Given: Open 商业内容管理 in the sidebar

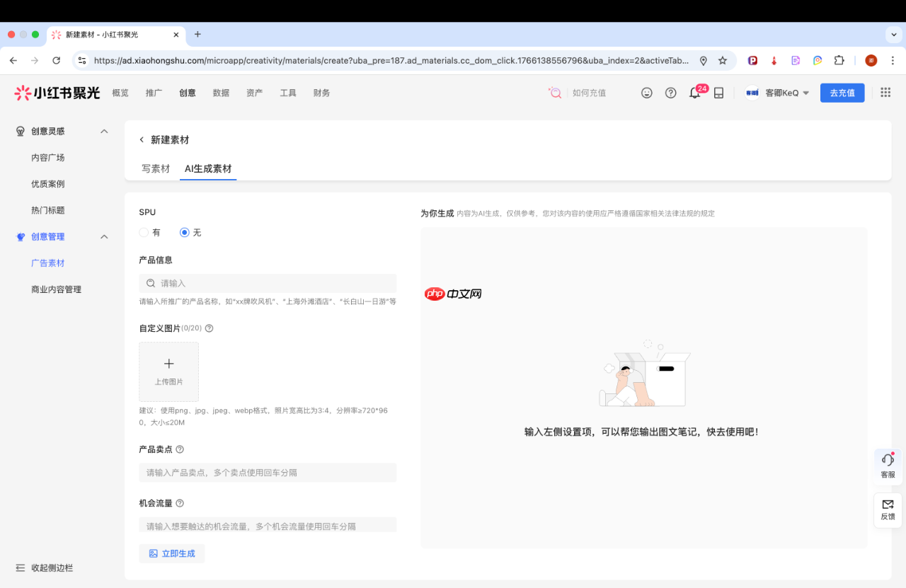Looking at the screenshot, I should coord(57,289).
